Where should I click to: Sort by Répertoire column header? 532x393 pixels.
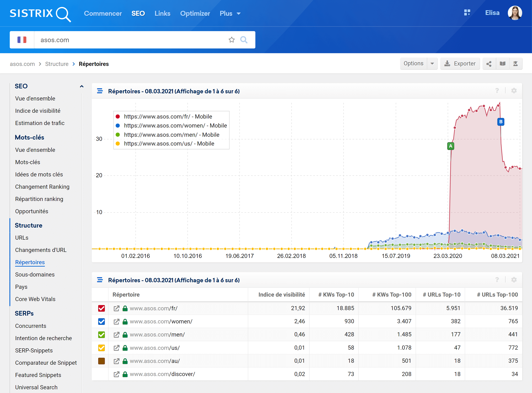point(126,295)
